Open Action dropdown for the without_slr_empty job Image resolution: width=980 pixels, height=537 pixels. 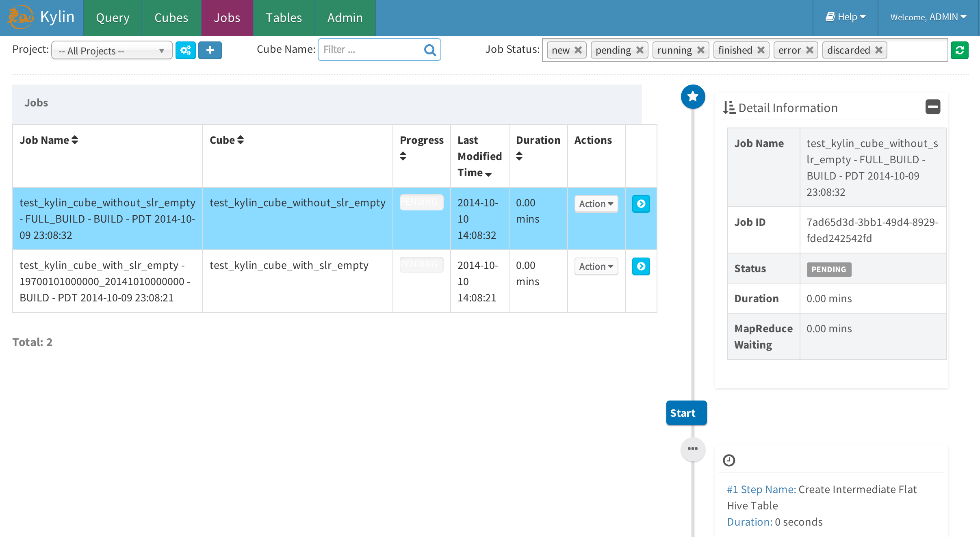coord(596,204)
